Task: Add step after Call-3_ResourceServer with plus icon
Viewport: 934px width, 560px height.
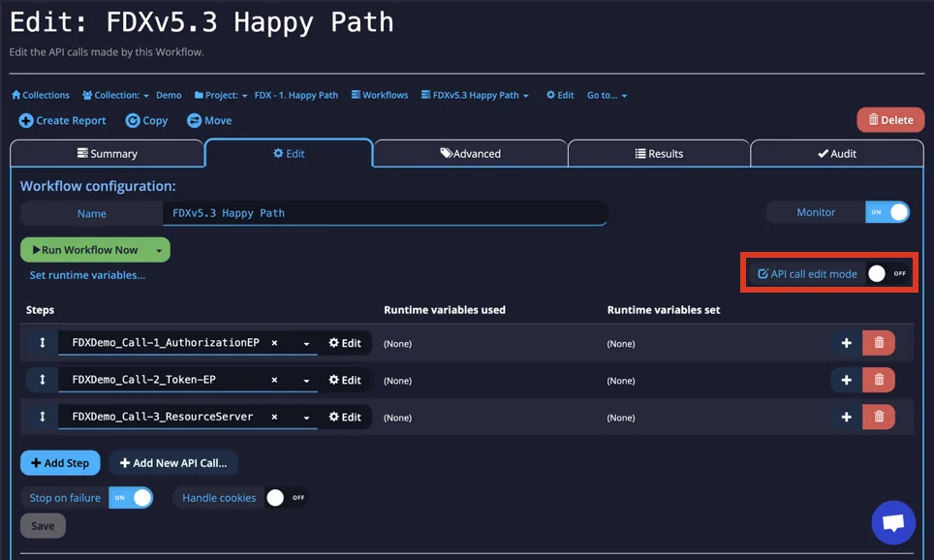Action: [x=847, y=417]
